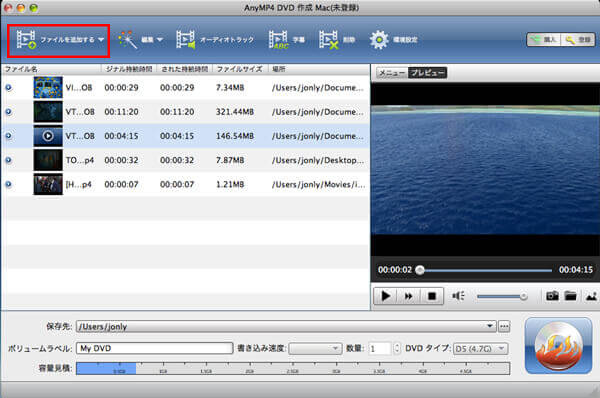
Task: Expand the Edit (編集) dropdown arrow
Action: tap(160, 40)
